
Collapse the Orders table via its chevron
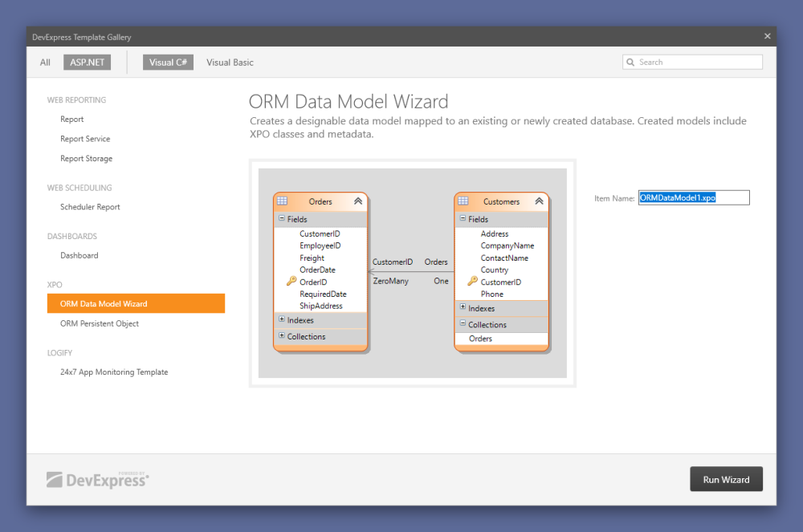(358, 201)
